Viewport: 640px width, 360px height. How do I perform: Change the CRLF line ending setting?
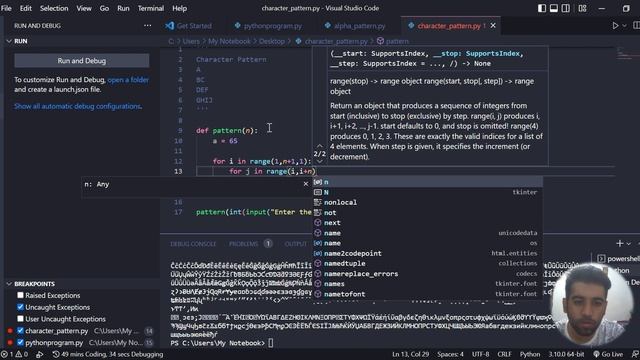click(504, 354)
